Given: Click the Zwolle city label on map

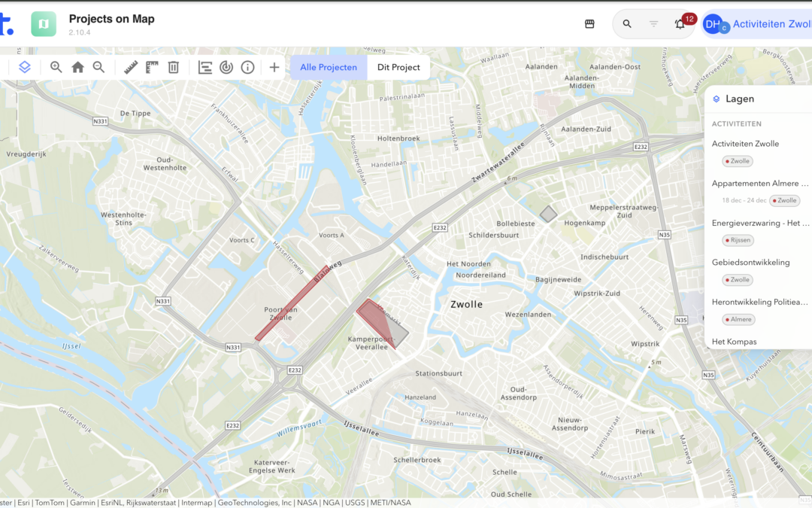Looking at the screenshot, I should [466, 304].
